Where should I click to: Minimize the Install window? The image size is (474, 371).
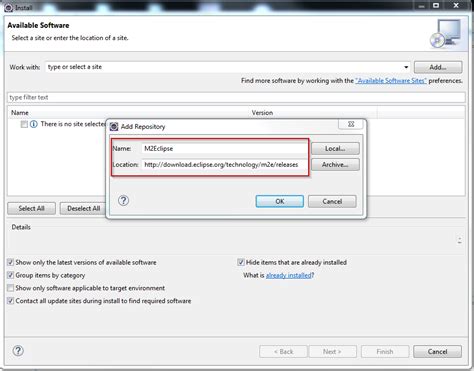click(421, 6)
